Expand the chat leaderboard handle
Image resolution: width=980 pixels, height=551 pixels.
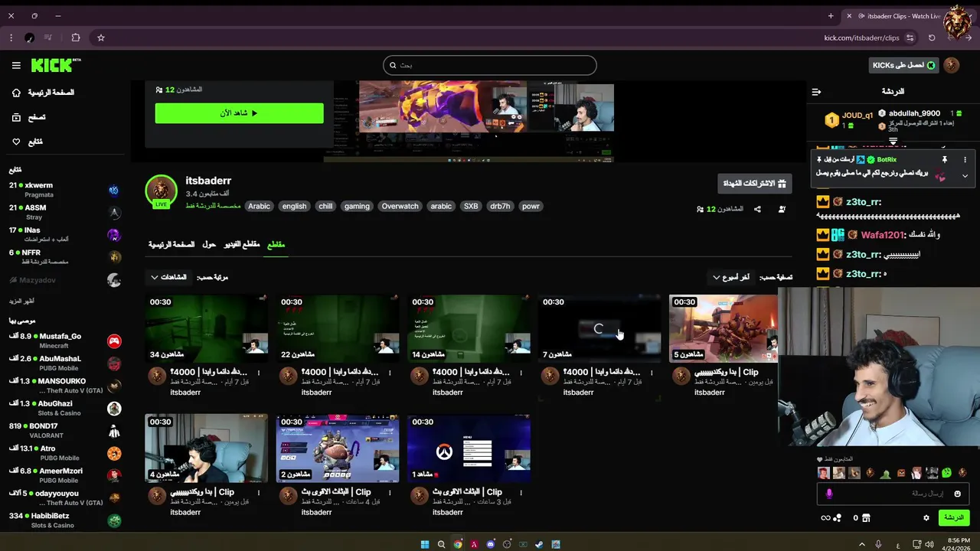coord(893,142)
